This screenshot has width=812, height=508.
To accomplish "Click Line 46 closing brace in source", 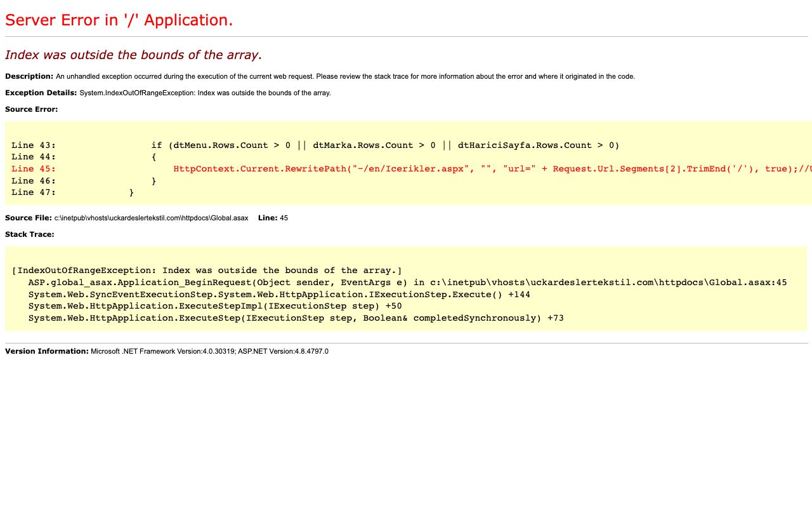I will 84,181.
